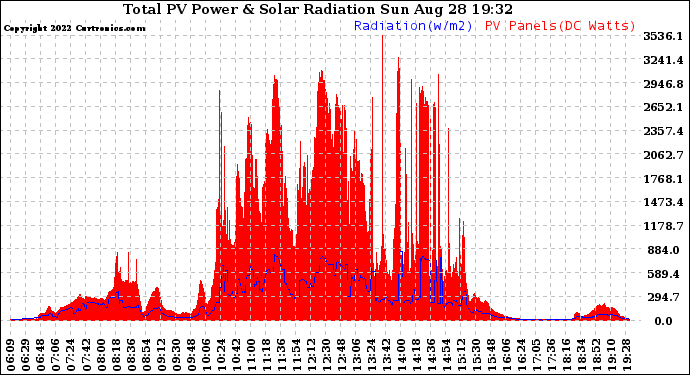The width and height of the screenshot is (690, 375).
Task: Select the 14:36 time label
Action: (432, 355)
